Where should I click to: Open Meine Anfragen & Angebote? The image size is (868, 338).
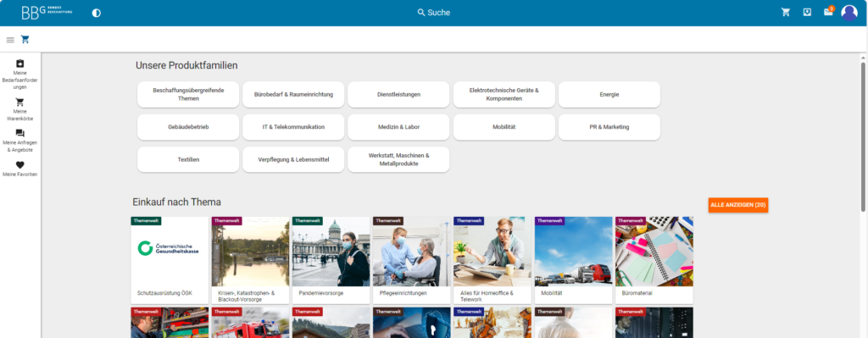[x=20, y=141]
